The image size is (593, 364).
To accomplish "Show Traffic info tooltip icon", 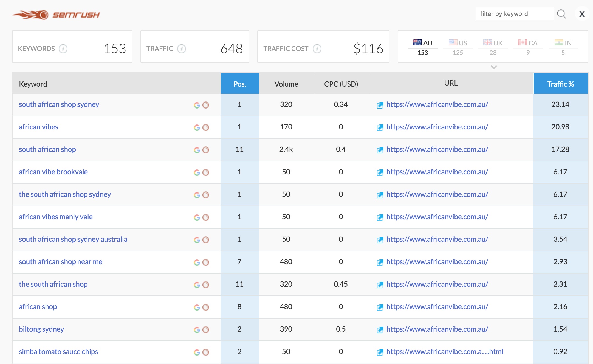I will pyautogui.click(x=181, y=49).
